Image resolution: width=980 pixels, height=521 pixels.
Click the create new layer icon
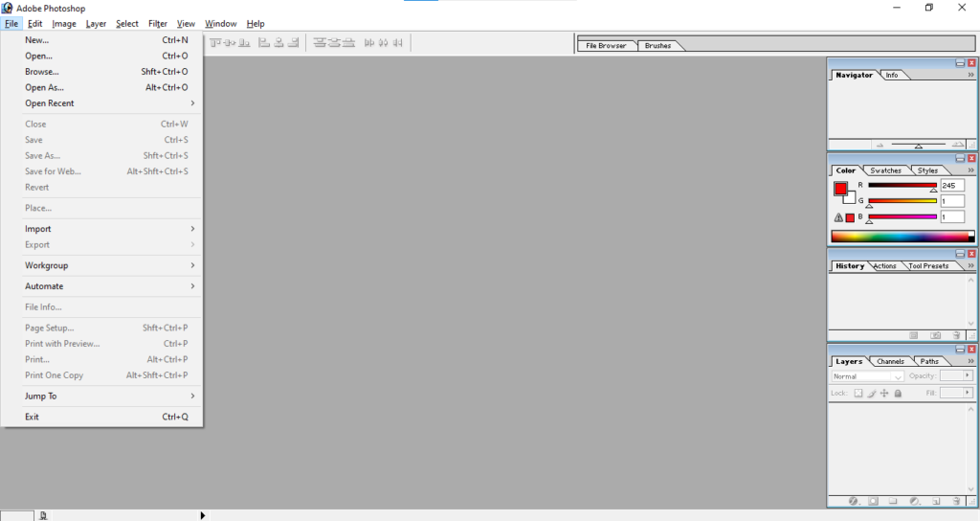(x=936, y=501)
